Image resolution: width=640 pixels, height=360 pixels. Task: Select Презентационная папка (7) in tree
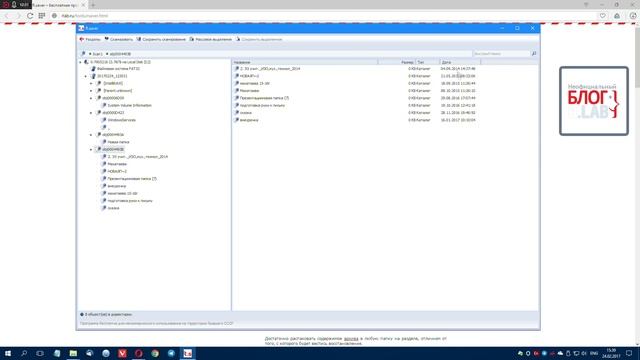point(132,179)
